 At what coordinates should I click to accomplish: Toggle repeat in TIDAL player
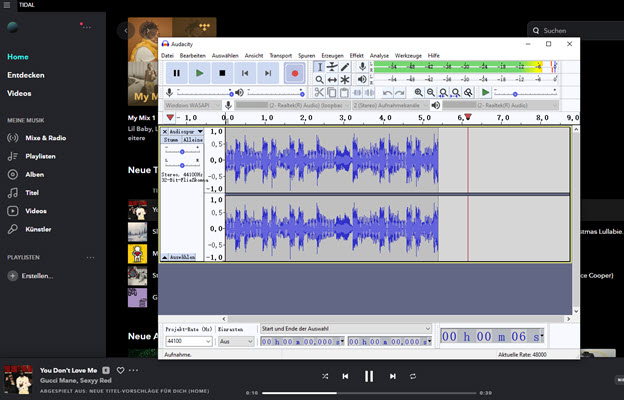click(x=413, y=376)
